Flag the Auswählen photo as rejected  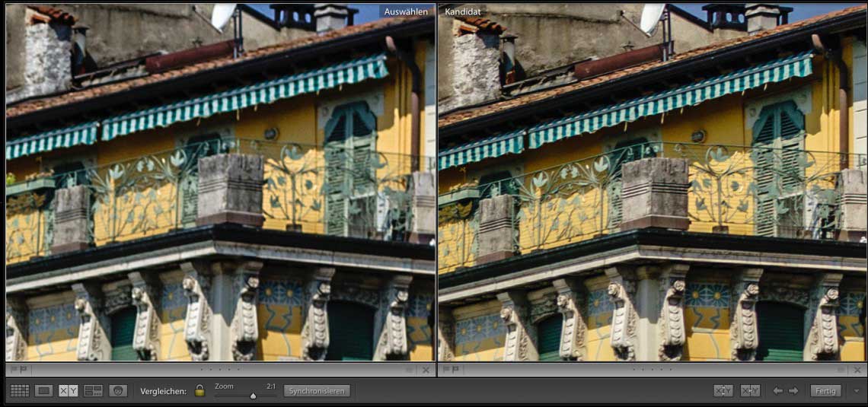pyautogui.click(x=24, y=370)
